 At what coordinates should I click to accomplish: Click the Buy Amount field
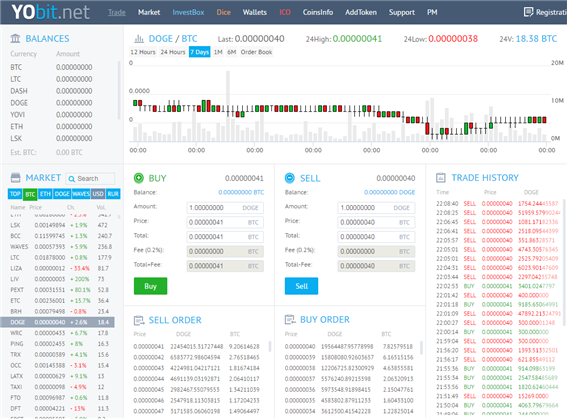click(225, 208)
